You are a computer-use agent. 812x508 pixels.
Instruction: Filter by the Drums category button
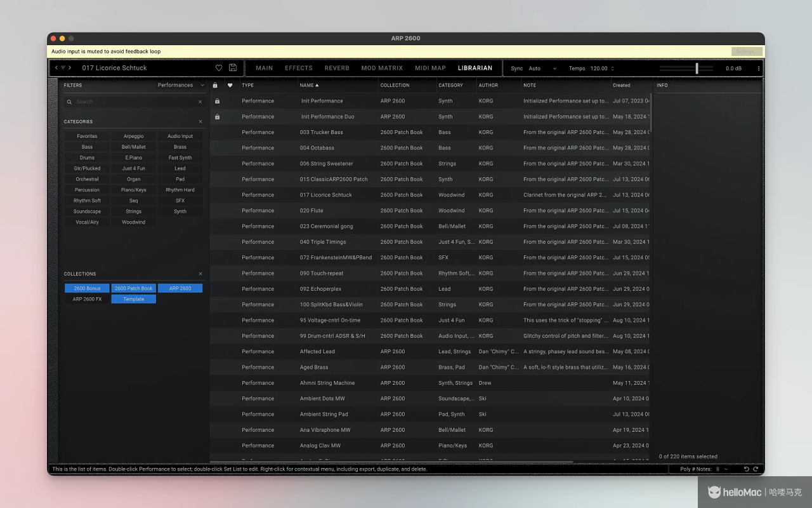[x=87, y=157]
